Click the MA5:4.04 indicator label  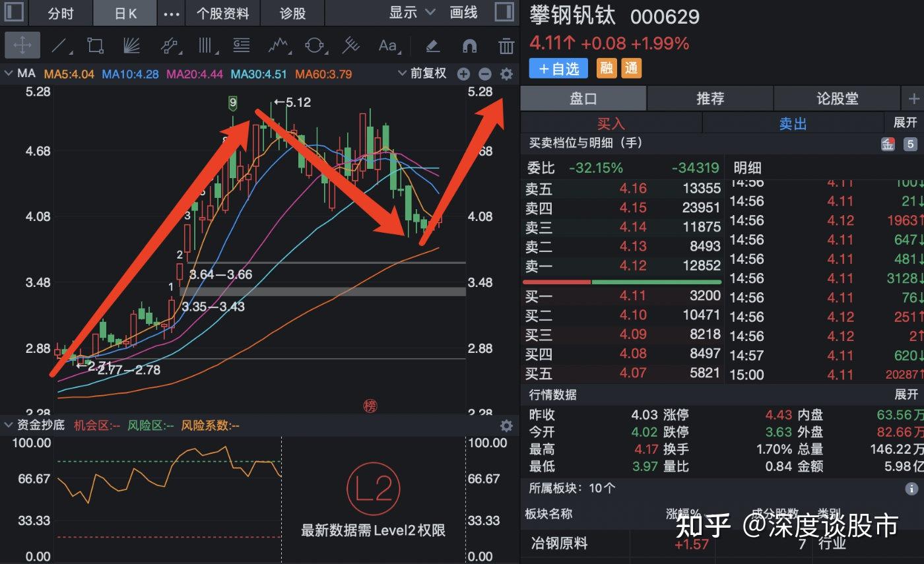69,74
